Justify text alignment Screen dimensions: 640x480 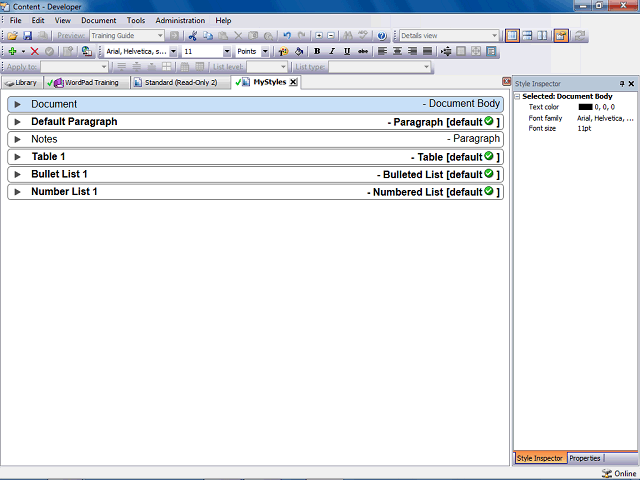[427, 51]
